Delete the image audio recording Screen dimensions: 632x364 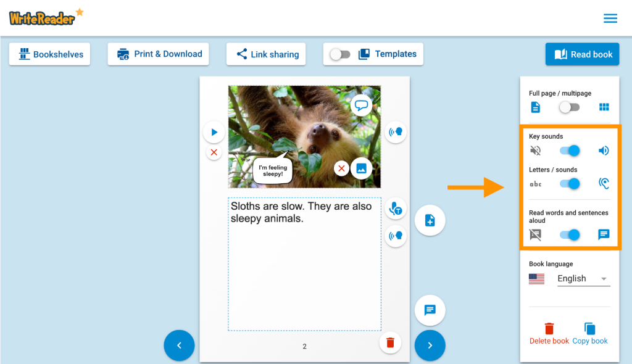tap(214, 152)
